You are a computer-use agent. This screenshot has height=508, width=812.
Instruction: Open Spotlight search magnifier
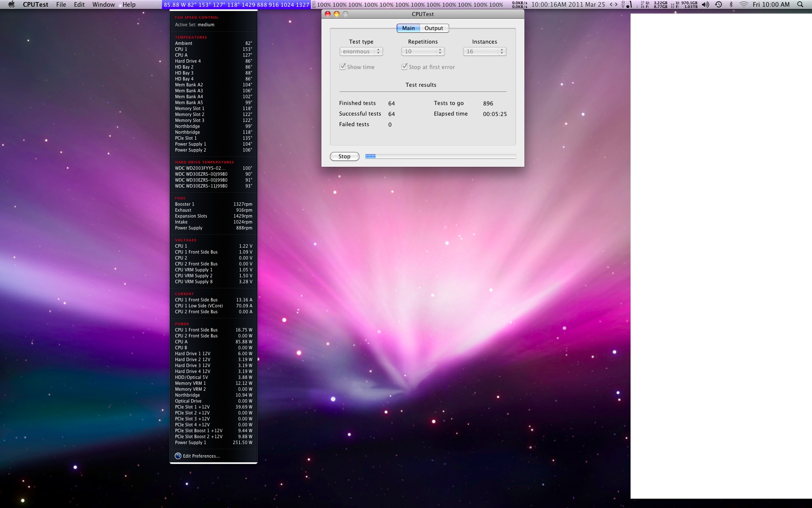coord(800,5)
